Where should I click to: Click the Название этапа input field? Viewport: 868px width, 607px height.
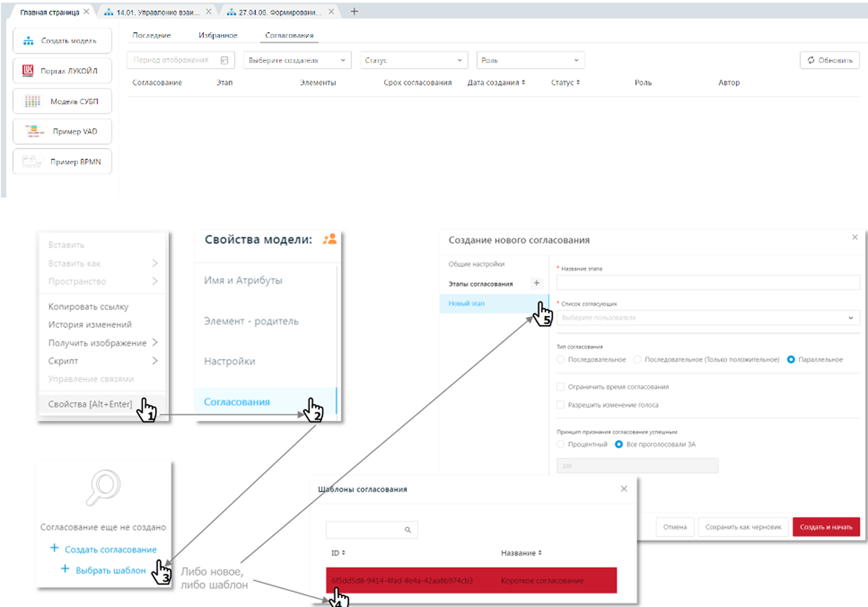[x=708, y=283]
